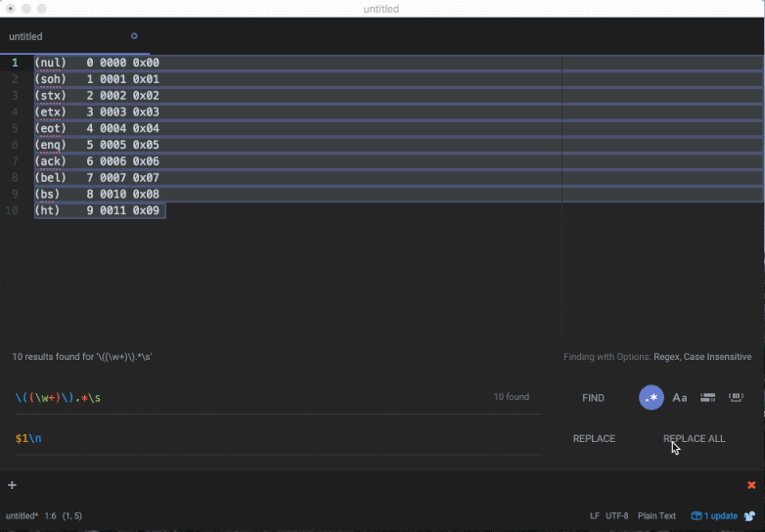
Task: Click the modified dot on the untitled tab
Action: pyautogui.click(x=134, y=36)
